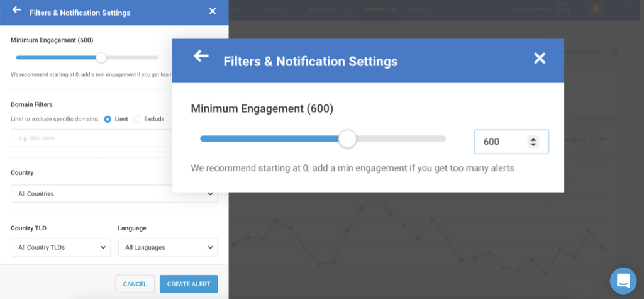Click the back arrow in the enlarged callout header
The height and width of the screenshot is (299, 644).
coord(201,57)
